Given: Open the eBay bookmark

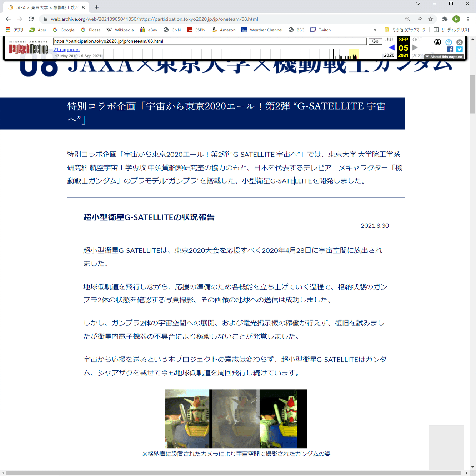Looking at the screenshot, I should [149, 30].
